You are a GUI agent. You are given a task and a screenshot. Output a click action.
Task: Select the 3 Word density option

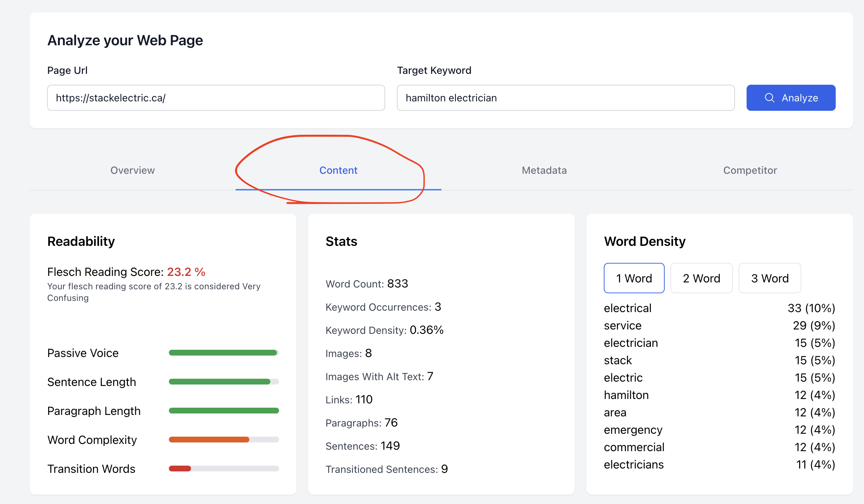coord(770,278)
